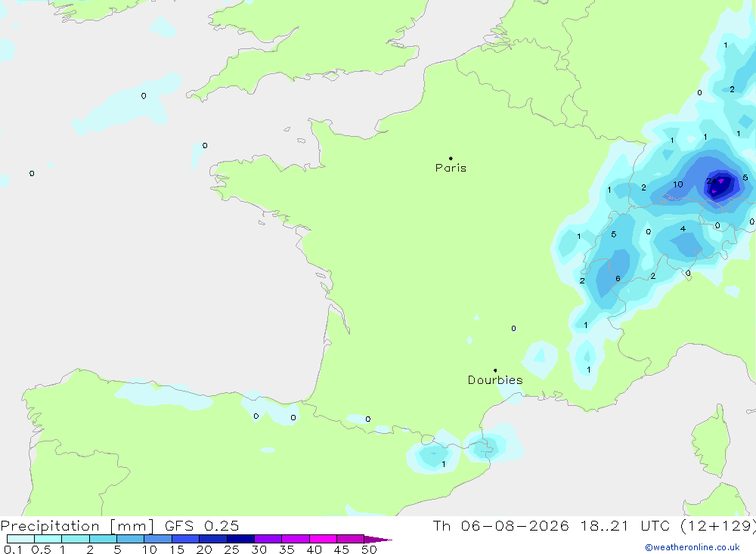Click the legend tick label "20"

tap(204, 549)
